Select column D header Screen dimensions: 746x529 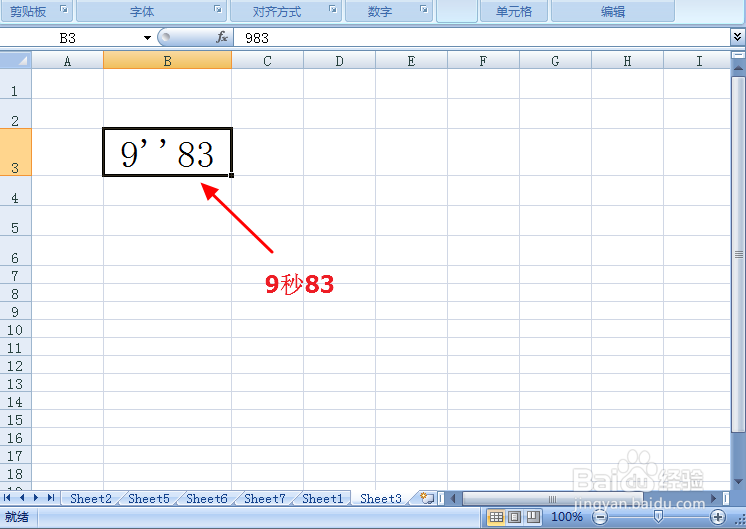coord(339,61)
